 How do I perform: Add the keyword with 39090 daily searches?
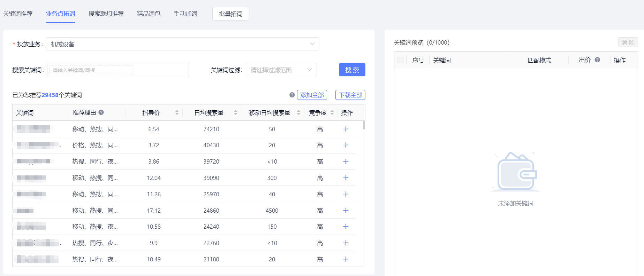346,178
